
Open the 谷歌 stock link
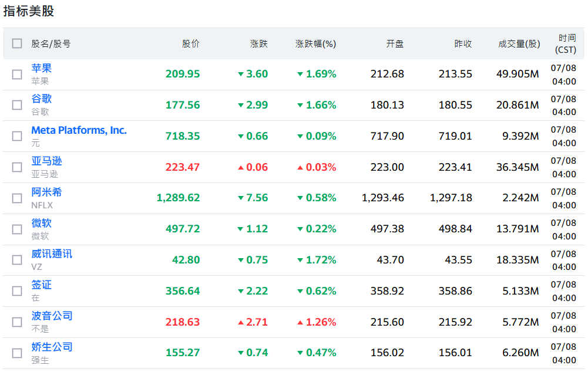[41, 99]
